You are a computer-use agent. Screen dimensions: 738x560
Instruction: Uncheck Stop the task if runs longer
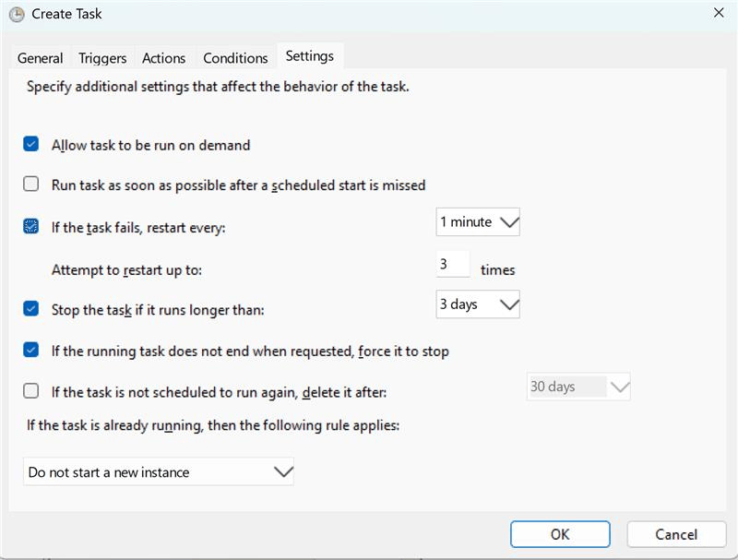click(31, 309)
